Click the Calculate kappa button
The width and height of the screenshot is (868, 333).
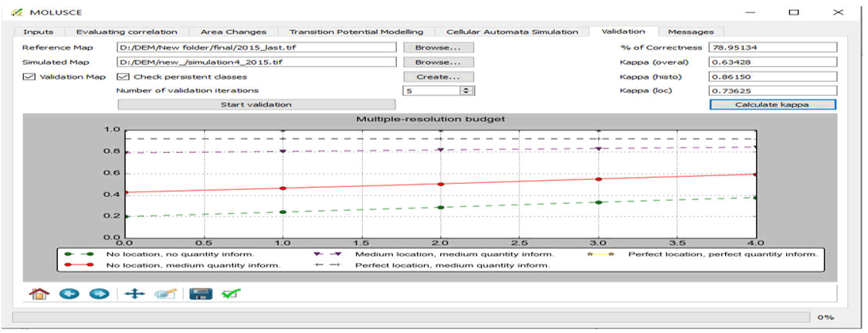tap(773, 104)
